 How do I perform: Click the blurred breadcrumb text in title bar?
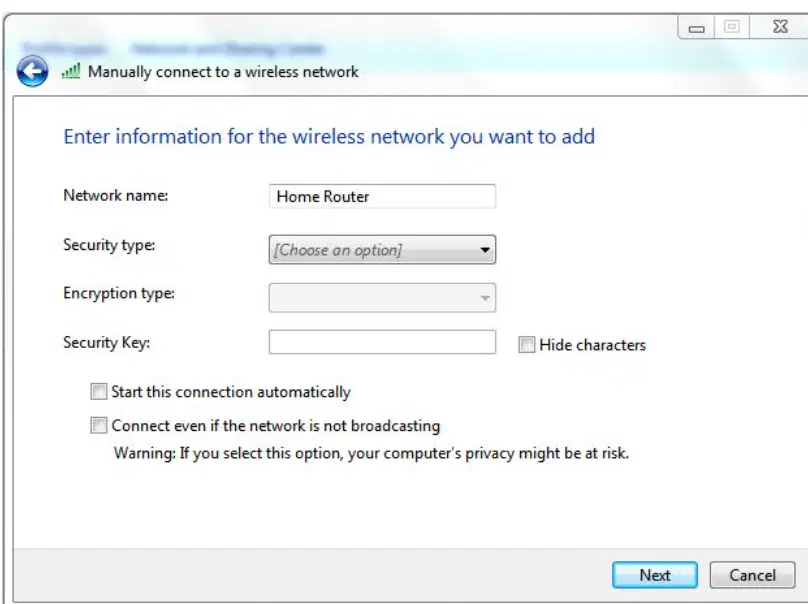click(173, 49)
